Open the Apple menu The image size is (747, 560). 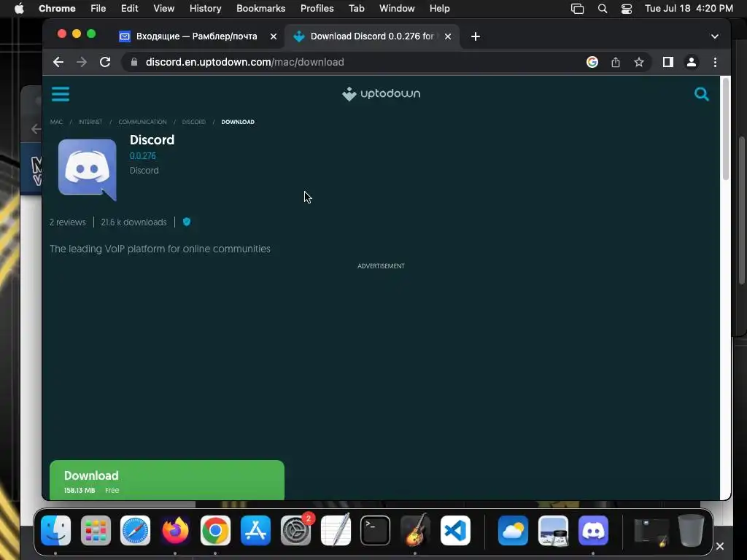[x=19, y=8]
